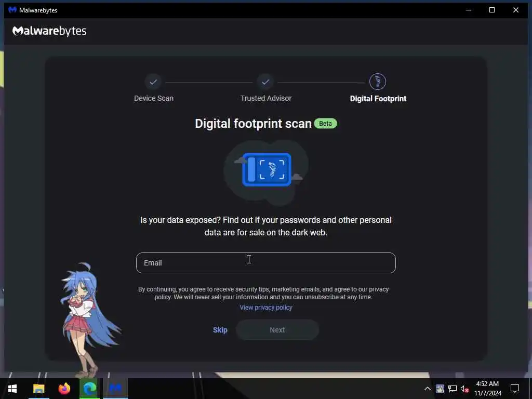Click the Device Scan completed step checkmark

pyautogui.click(x=153, y=82)
